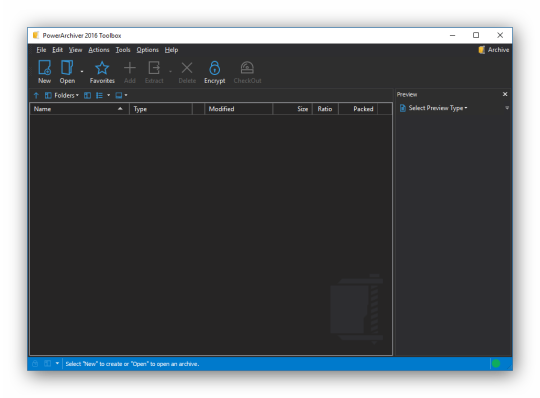Expand the Folders dropdown arrow
This screenshot has width=540, height=398.
(77, 95)
